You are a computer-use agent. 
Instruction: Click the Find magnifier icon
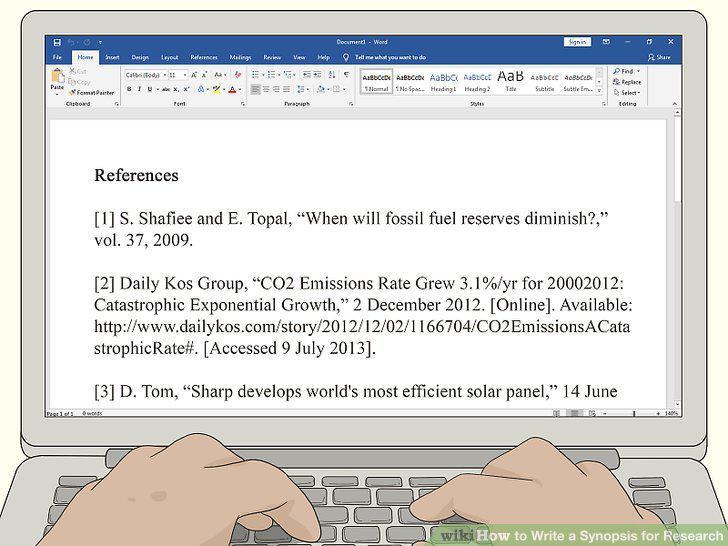click(x=617, y=71)
